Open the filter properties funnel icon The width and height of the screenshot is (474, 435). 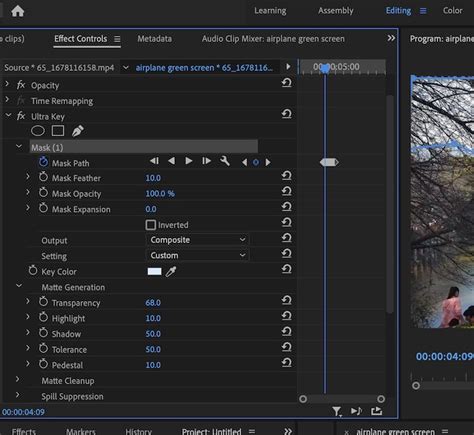click(337, 411)
